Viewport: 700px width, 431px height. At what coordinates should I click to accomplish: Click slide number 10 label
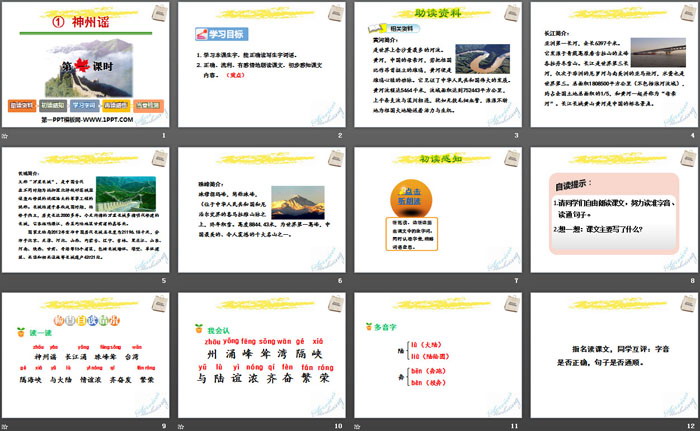(338, 426)
